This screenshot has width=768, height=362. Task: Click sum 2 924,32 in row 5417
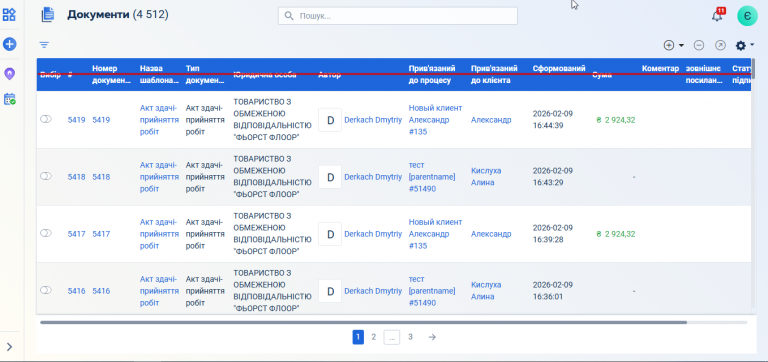tap(616, 234)
